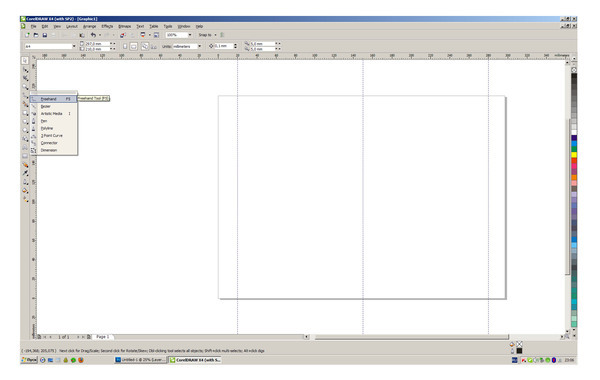Image resolution: width=600 pixels, height=380 pixels.
Task: Switch the page to landscape orientation
Action: click(133, 46)
